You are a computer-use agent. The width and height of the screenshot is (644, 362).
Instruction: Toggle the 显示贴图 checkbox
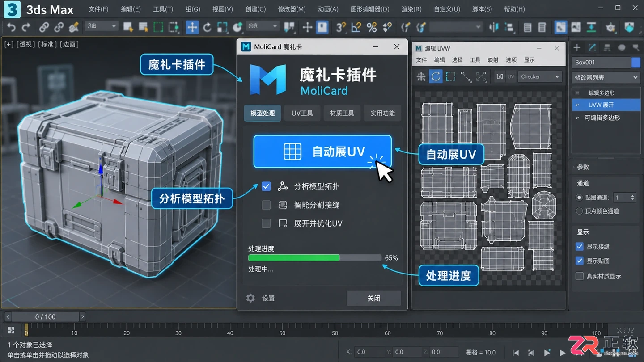click(580, 261)
